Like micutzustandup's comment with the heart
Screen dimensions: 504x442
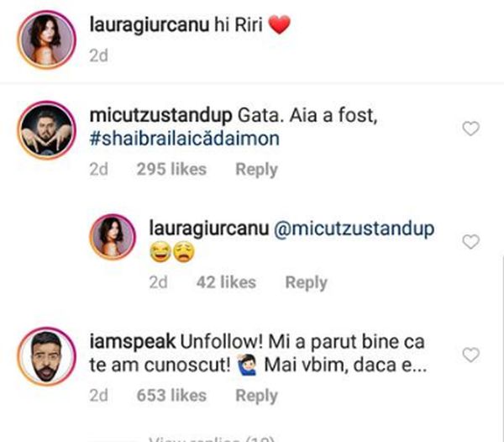471,129
